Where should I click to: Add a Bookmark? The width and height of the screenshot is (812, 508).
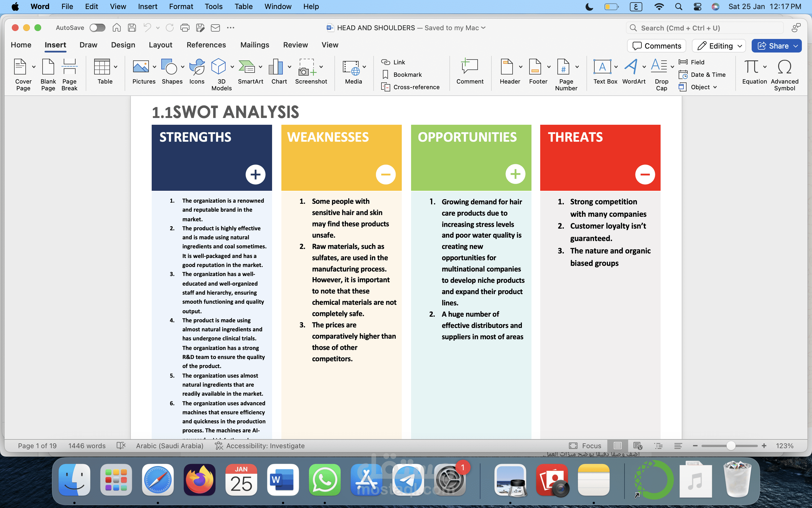402,75
